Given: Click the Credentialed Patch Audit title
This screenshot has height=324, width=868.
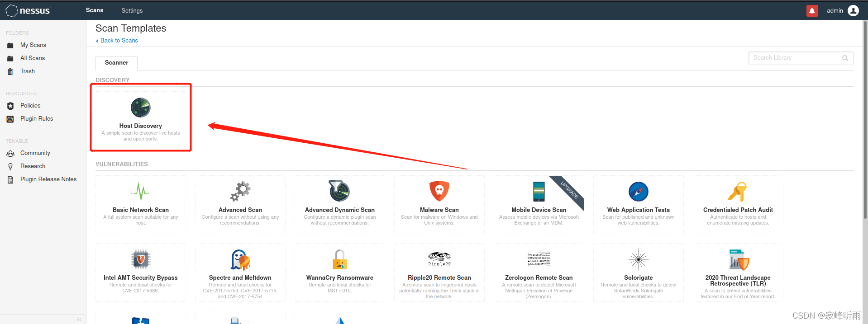Looking at the screenshot, I should 738,210.
